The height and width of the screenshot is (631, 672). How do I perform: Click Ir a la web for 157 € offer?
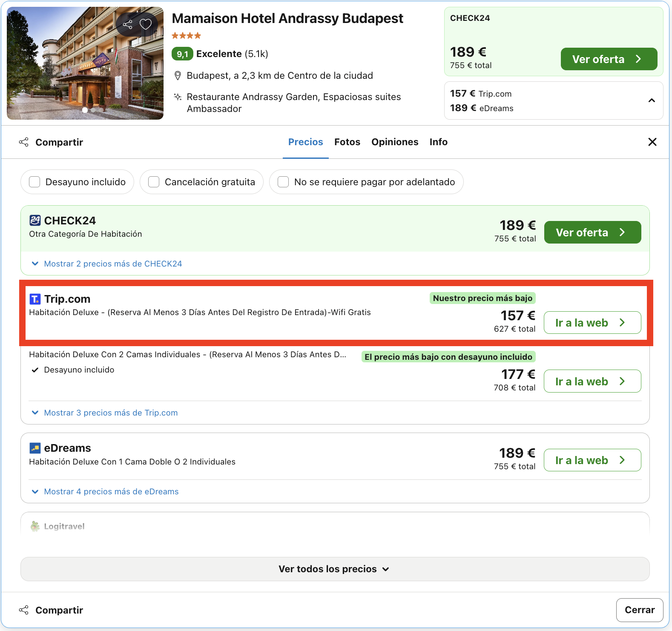(x=592, y=322)
